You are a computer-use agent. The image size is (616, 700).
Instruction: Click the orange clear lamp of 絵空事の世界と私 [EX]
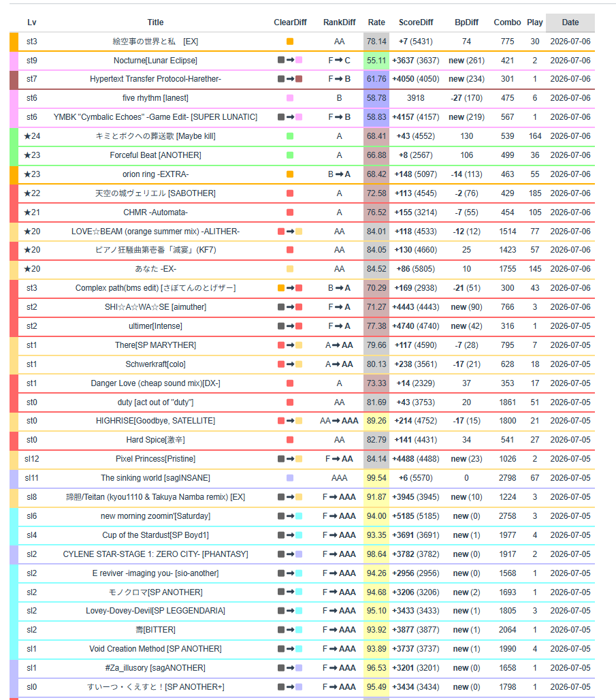(290, 42)
